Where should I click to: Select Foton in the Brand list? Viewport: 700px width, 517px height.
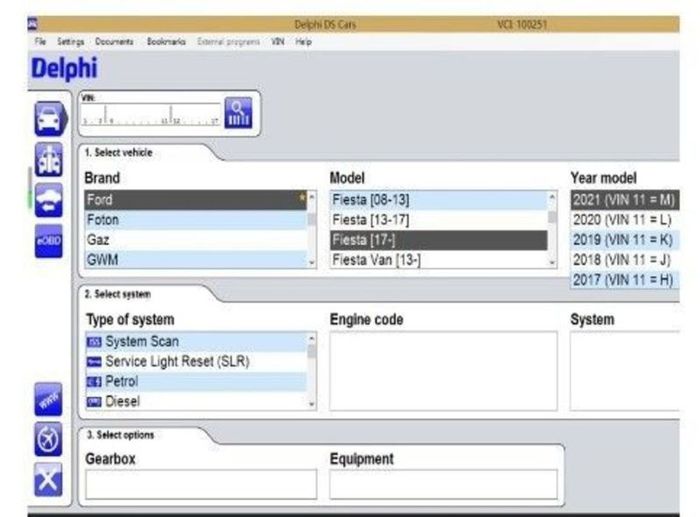click(x=196, y=220)
